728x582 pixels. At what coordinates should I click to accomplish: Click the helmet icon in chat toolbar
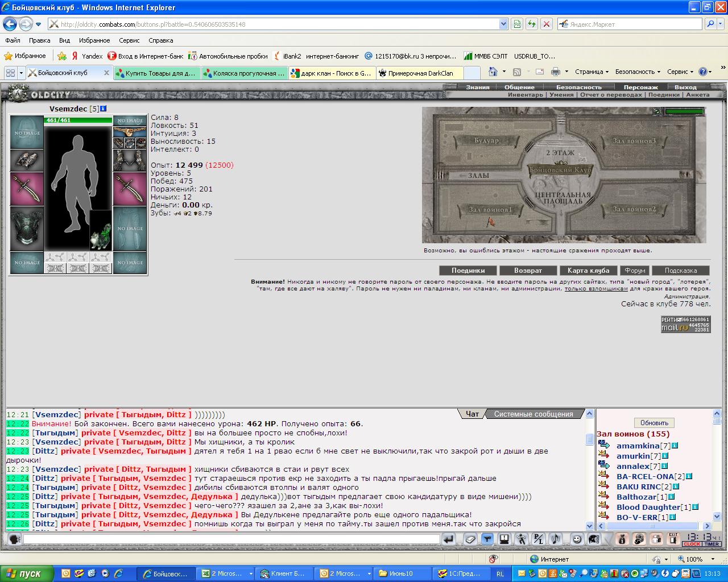pyautogui.click(x=593, y=539)
